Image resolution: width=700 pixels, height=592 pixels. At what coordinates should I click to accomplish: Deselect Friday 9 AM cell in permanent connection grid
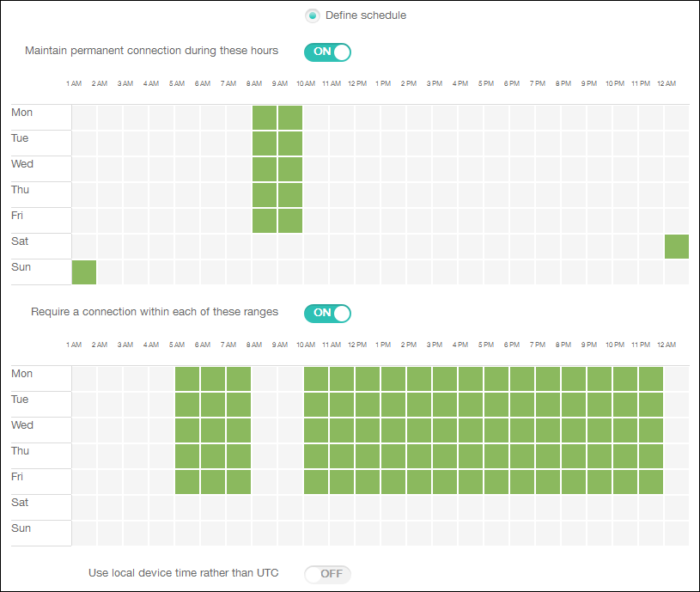[x=290, y=221]
